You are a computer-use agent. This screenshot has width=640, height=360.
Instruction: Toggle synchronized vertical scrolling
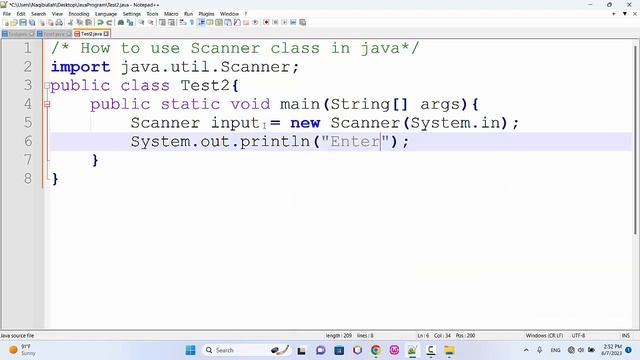(162, 22)
